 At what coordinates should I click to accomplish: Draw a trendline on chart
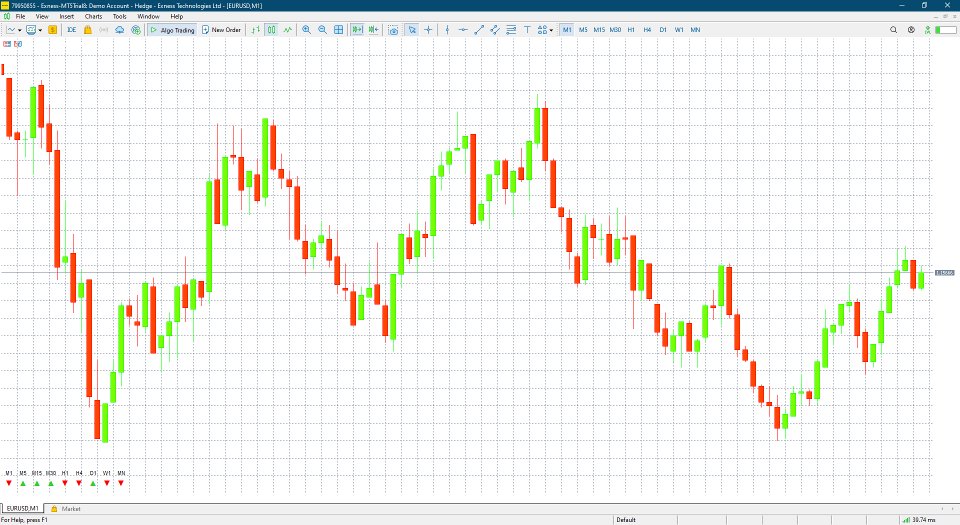pyautogui.click(x=479, y=29)
